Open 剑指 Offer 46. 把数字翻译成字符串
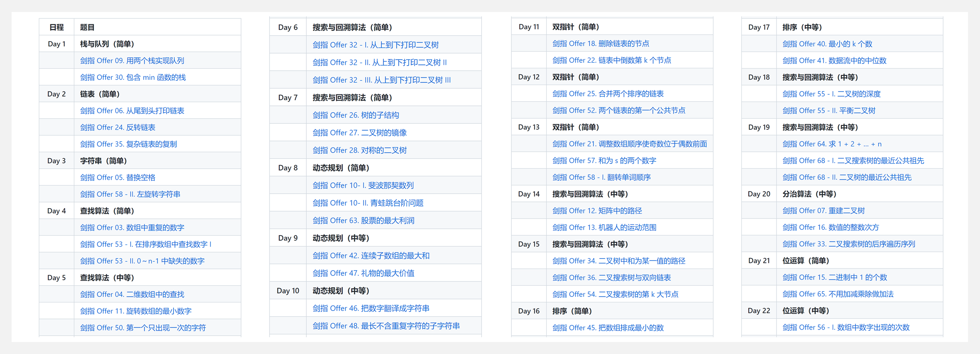Image resolution: width=980 pixels, height=354 pixels. click(x=371, y=308)
